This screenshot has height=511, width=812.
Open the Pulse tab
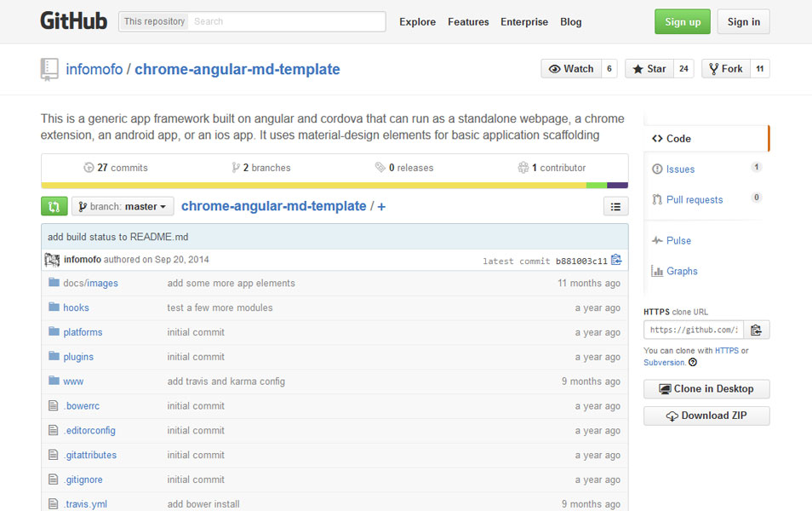point(706,240)
